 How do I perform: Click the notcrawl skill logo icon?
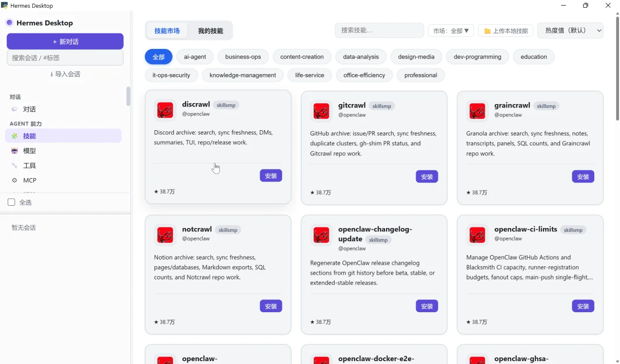point(165,235)
